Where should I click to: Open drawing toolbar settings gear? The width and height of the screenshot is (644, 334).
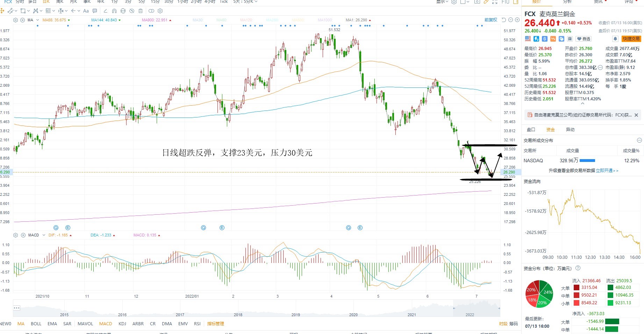coord(160,11)
